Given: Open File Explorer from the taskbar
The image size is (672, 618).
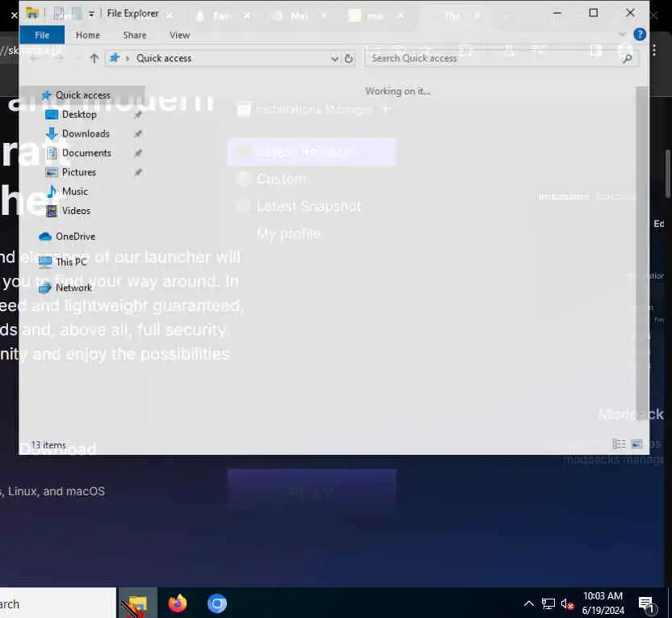Looking at the screenshot, I should [137, 603].
